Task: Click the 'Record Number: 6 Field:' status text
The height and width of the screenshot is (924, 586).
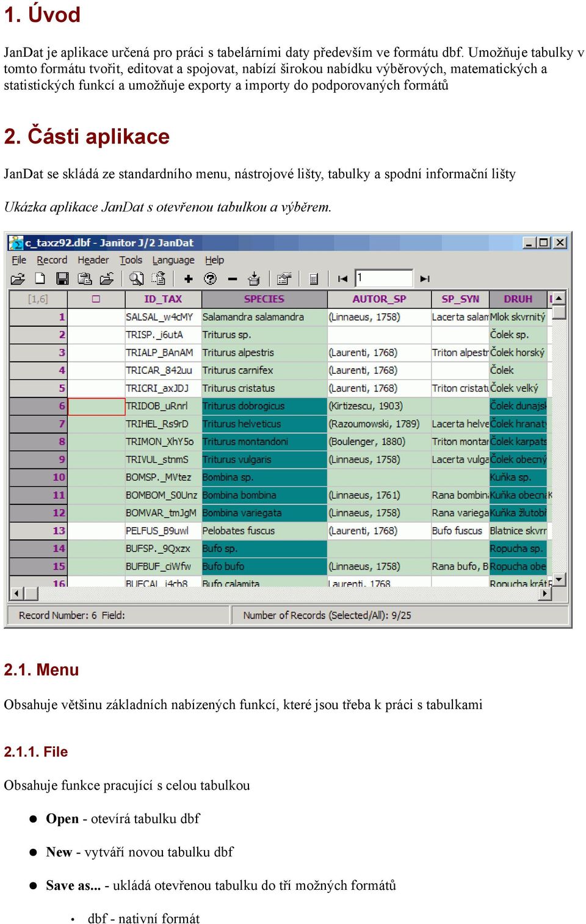Action: pos(72,615)
